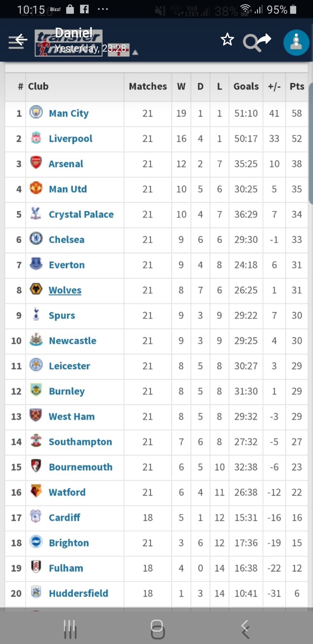Screen dimensions: 313x644
Task: Open the Wolves club link
Action: (x=65, y=290)
